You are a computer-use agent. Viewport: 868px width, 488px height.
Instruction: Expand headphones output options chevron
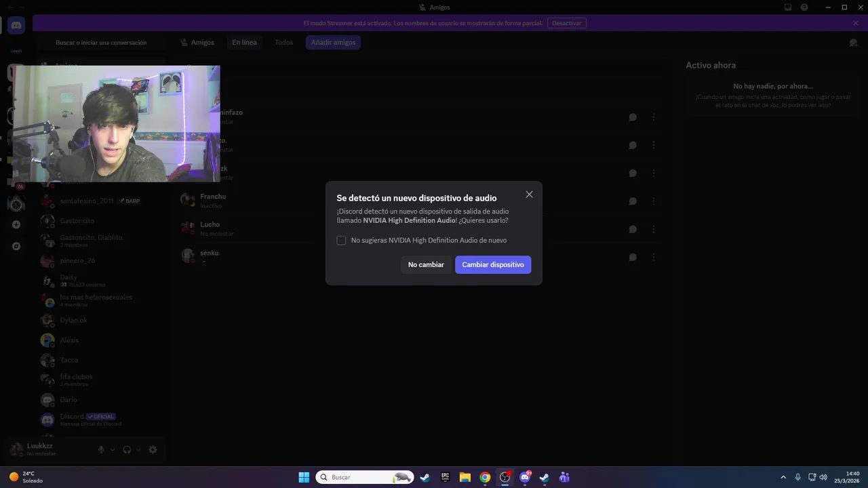(x=138, y=449)
